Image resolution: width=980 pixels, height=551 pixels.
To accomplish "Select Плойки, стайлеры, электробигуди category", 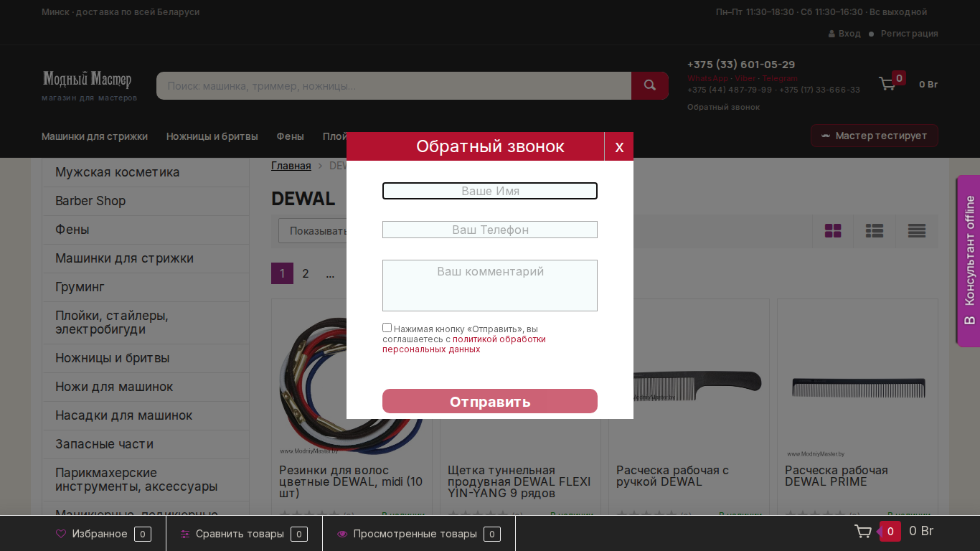I will click(146, 323).
